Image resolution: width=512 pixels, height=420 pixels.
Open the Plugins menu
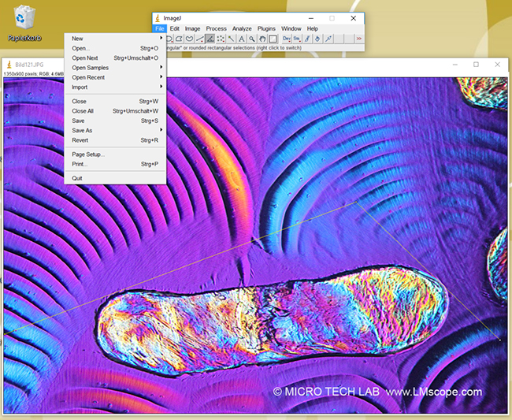(266, 28)
